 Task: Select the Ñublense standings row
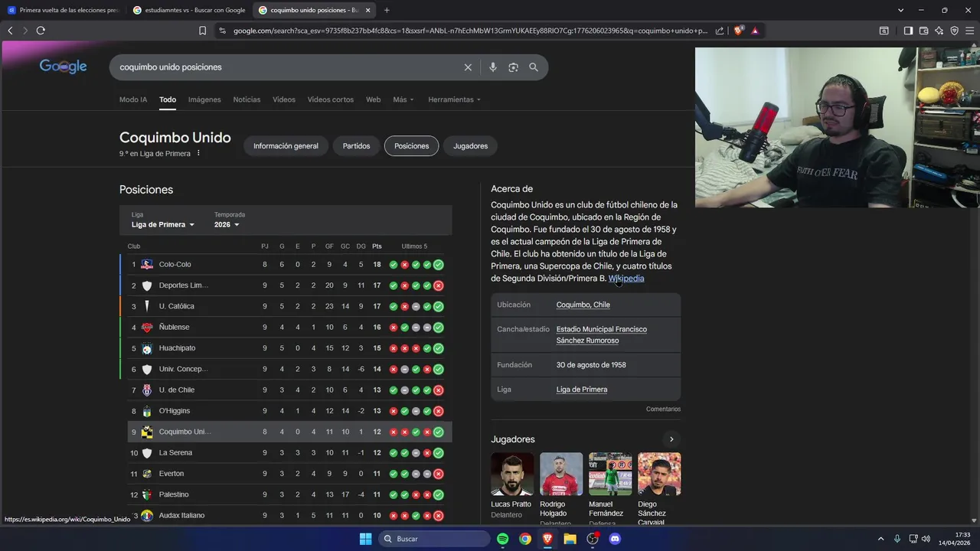pyautogui.click(x=286, y=328)
